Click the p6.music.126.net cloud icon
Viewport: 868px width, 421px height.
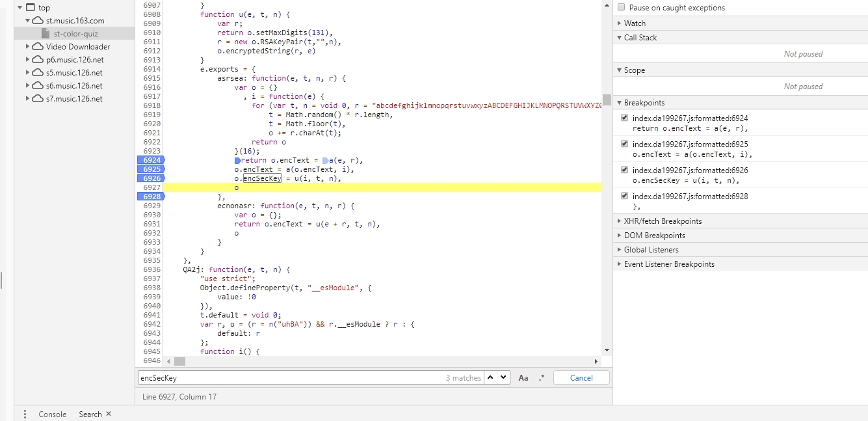(38, 60)
